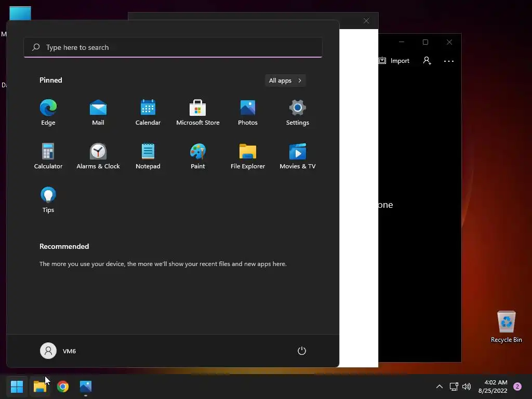
Task: Launch the Mail app
Action: click(98, 113)
